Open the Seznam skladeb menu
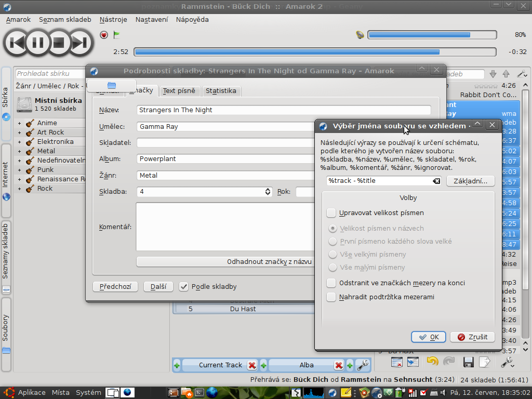 (65, 20)
